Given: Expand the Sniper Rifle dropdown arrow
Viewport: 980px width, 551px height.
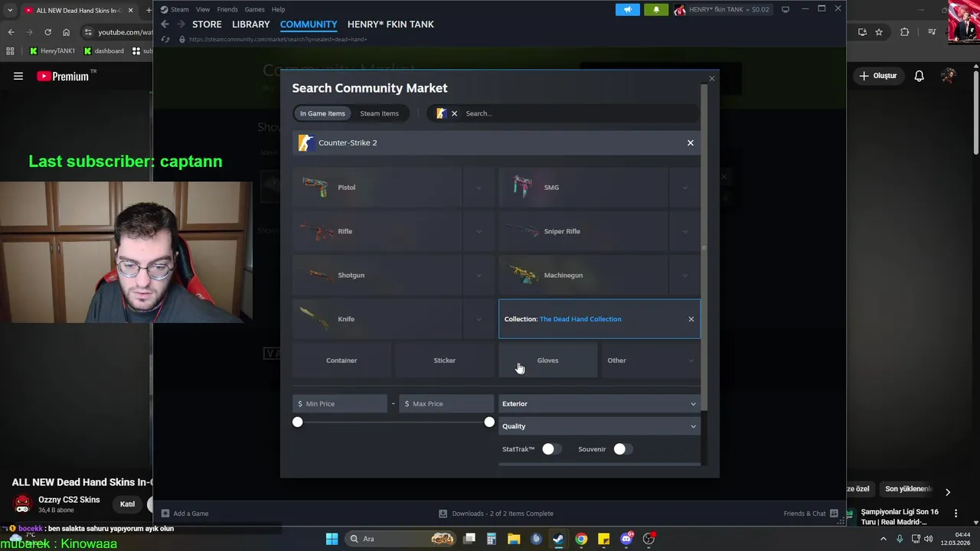Looking at the screenshot, I should click(684, 231).
